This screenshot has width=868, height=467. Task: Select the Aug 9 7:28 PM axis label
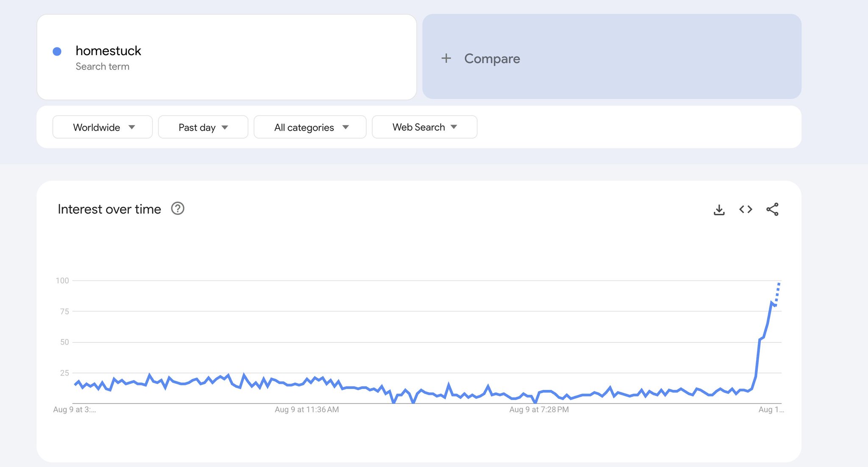click(539, 410)
